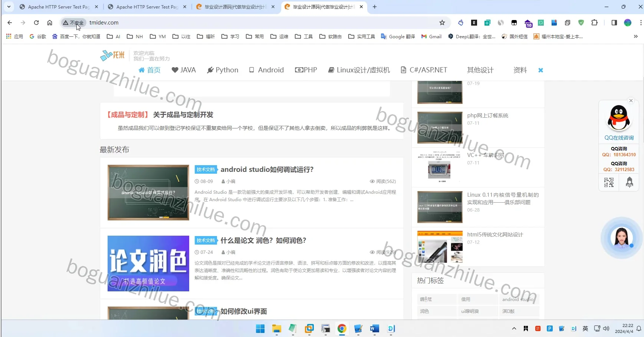
Task: Open the 学习 bookmarks folder
Action: tap(230, 36)
